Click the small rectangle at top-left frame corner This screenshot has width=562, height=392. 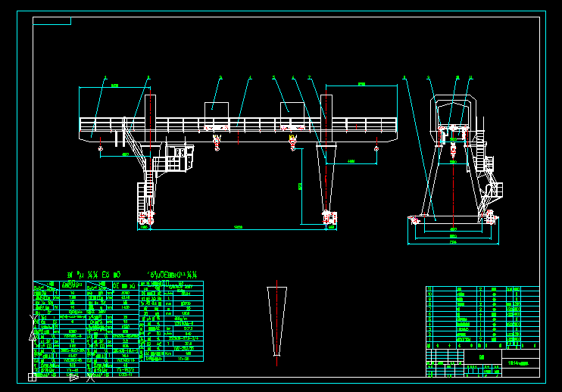52,21
